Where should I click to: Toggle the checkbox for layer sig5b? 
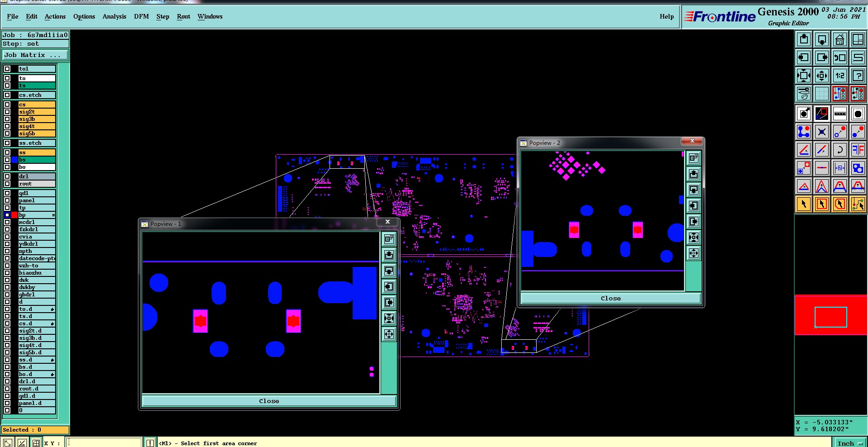point(7,133)
